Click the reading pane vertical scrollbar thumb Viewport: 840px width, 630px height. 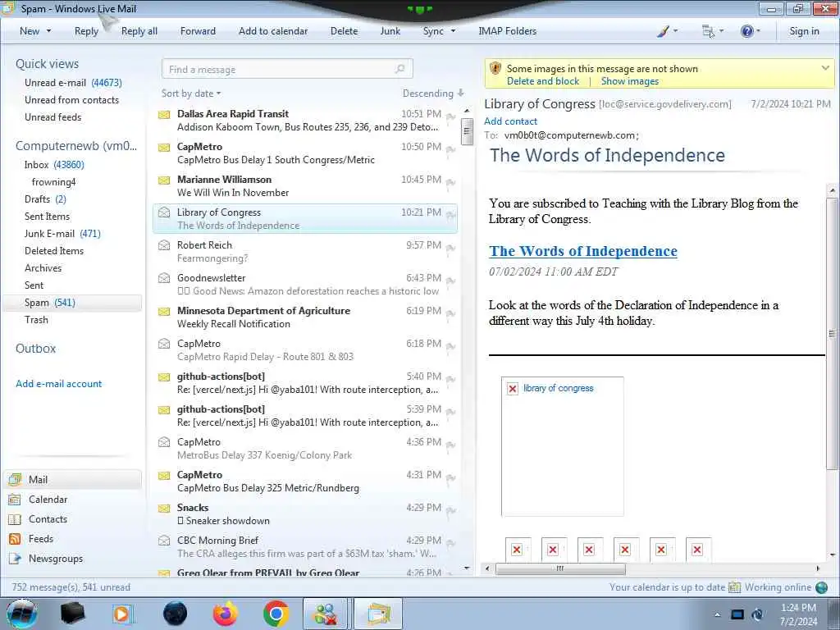click(832, 335)
